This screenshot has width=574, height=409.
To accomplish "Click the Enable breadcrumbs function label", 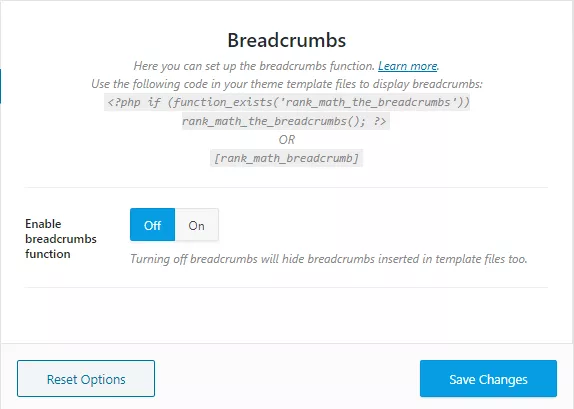I will click(61, 239).
